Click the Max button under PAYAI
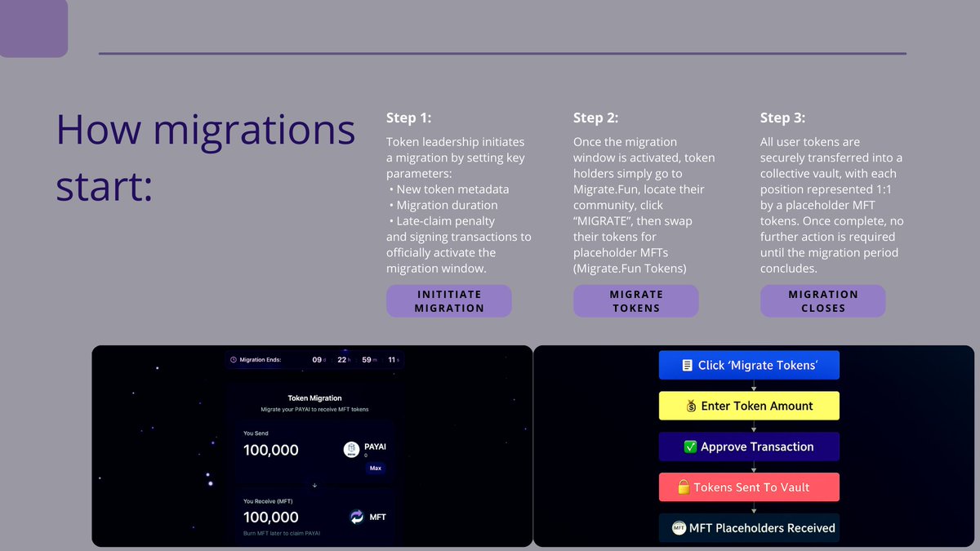Screen dimensions: 980x551 pyautogui.click(x=375, y=469)
